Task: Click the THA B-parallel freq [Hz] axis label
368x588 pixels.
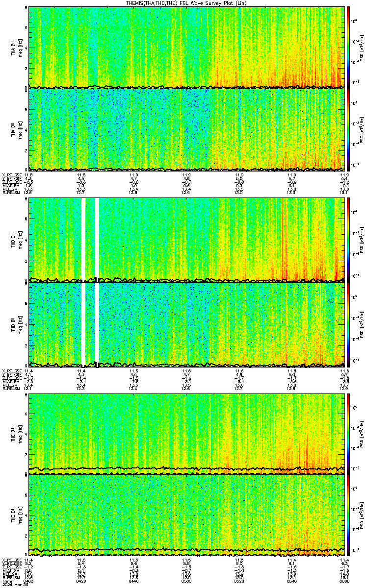Action: (x=19, y=129)
